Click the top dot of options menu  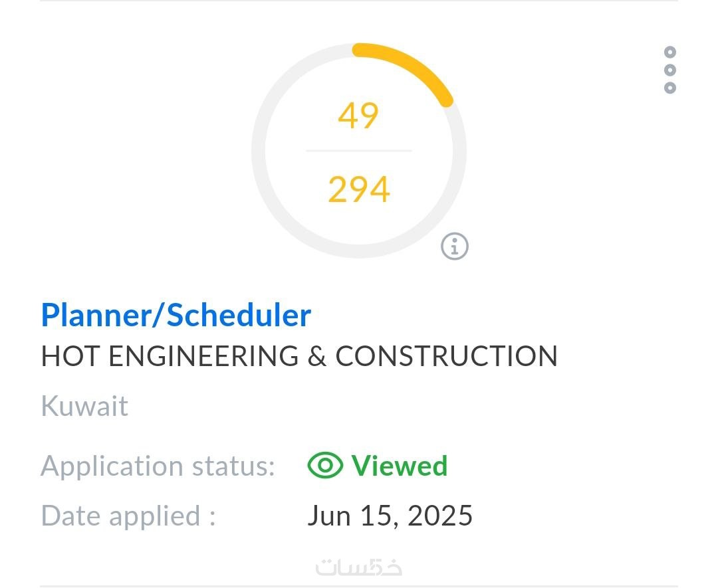click(669, 52)
